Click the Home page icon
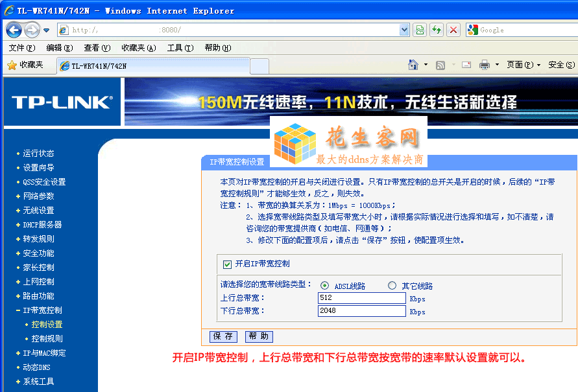This screenshot has width=578, height=392. coord(413,65)
